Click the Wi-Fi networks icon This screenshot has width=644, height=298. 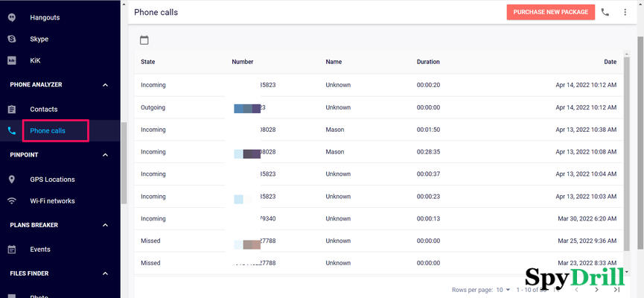coord(12,201)
